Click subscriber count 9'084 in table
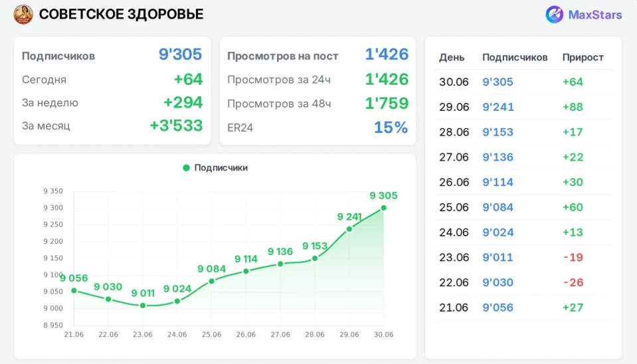The image size is (637, 364). [x=498, y=208]
